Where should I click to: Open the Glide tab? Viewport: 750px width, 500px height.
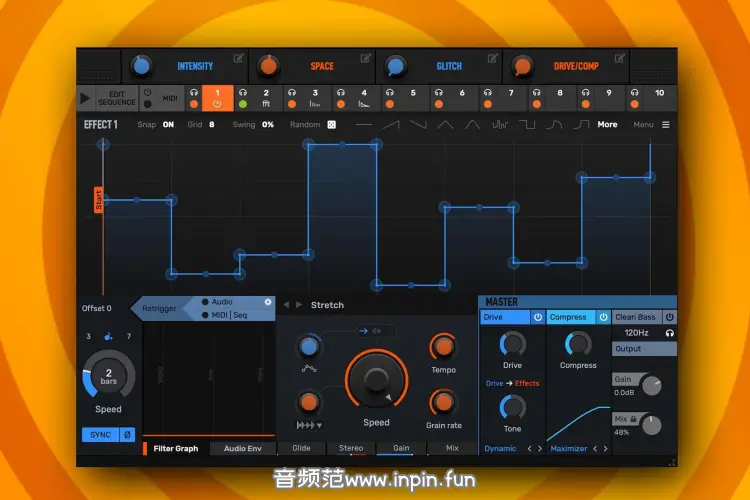tap(301, 448)
